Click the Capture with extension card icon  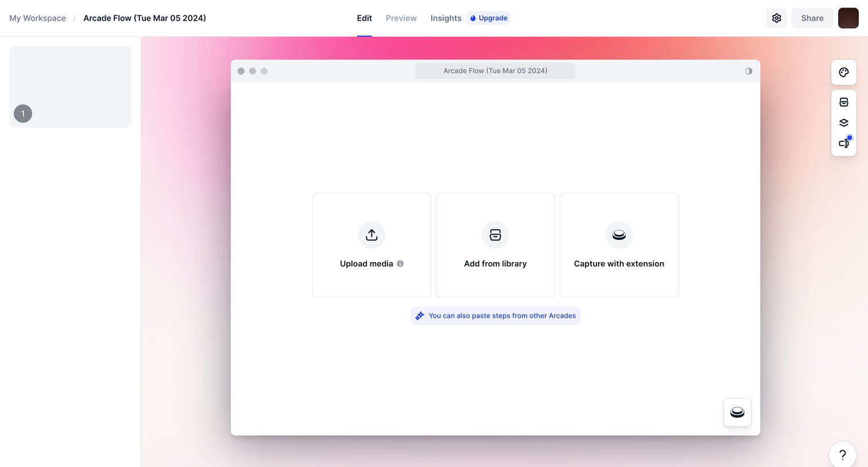(619, 235)
